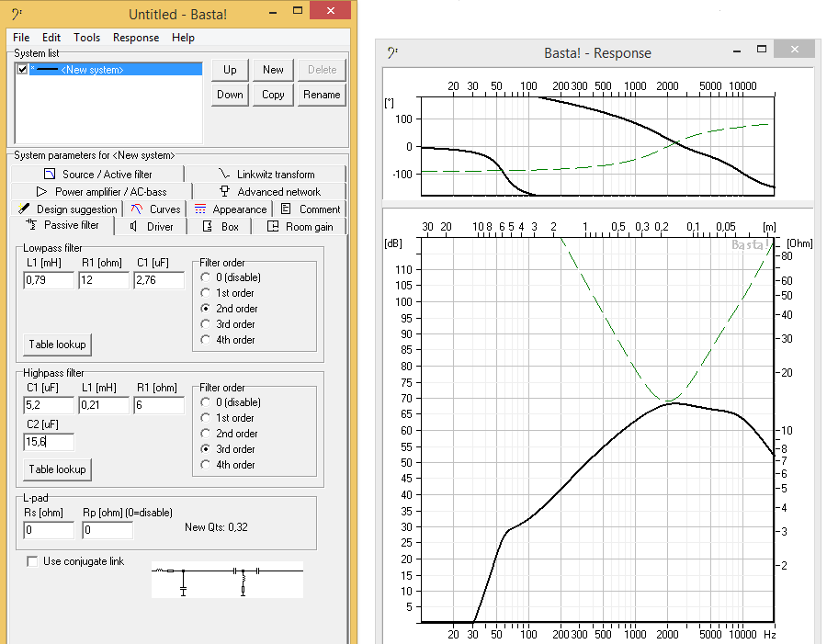The width and height of the screenshot is (827, 644).
Task: Open the Edit menu
Action: 51,38
